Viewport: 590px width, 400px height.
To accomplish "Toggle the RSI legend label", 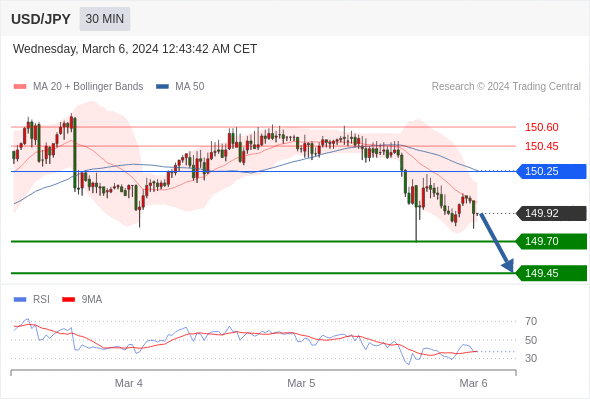I will pyautogui.click(x=41, y=300).
